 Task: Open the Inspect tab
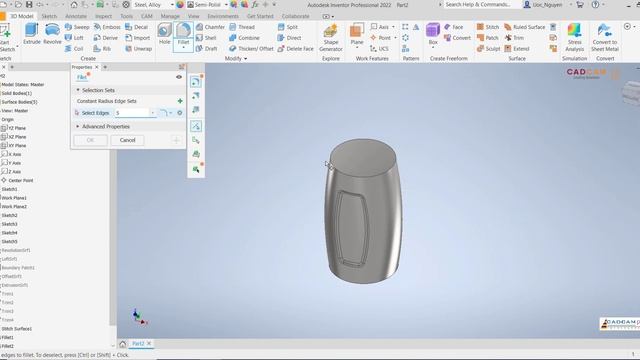(103, 16)
